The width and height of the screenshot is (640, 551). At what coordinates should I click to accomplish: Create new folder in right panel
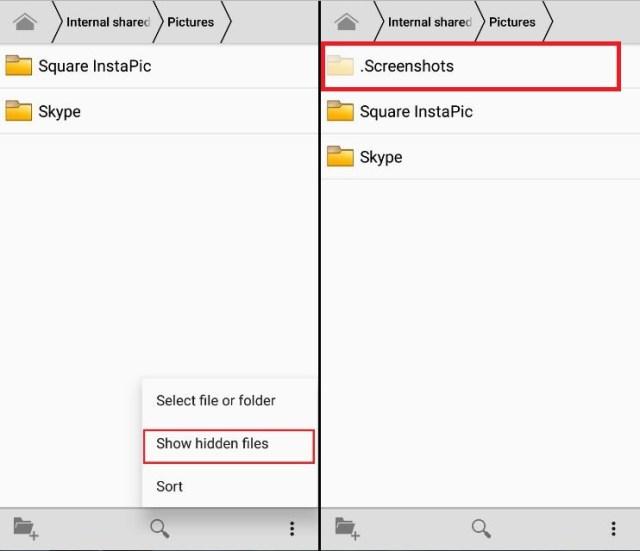348,529
